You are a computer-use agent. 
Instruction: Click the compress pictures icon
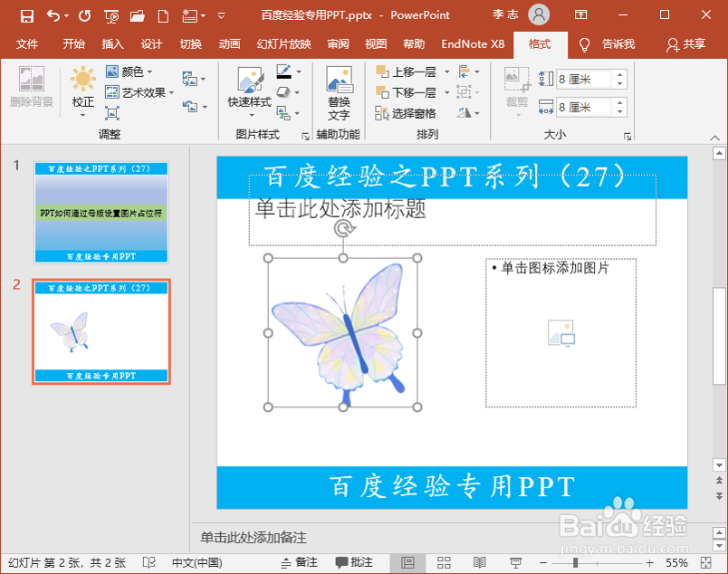tap(112, 113)
